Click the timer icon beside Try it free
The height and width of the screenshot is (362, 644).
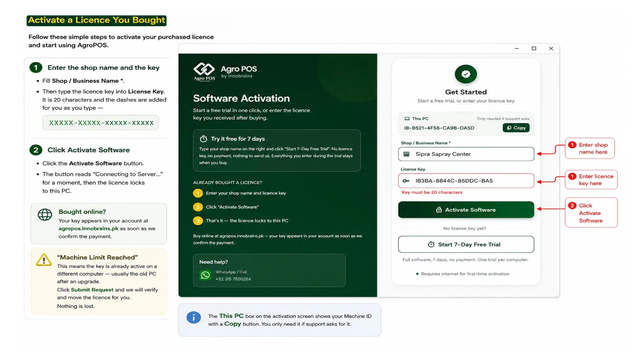point(203,139)
